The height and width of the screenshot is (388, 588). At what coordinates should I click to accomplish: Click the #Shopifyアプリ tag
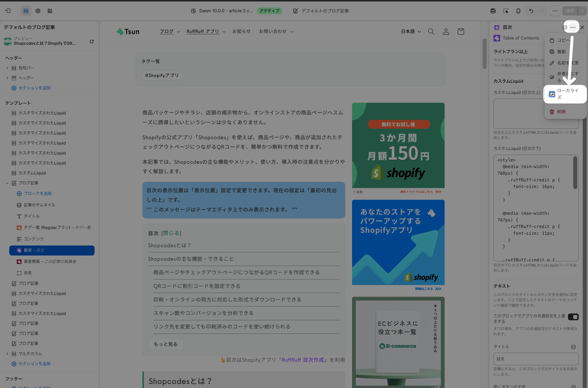pyautogui.click(x=162, y=75)
